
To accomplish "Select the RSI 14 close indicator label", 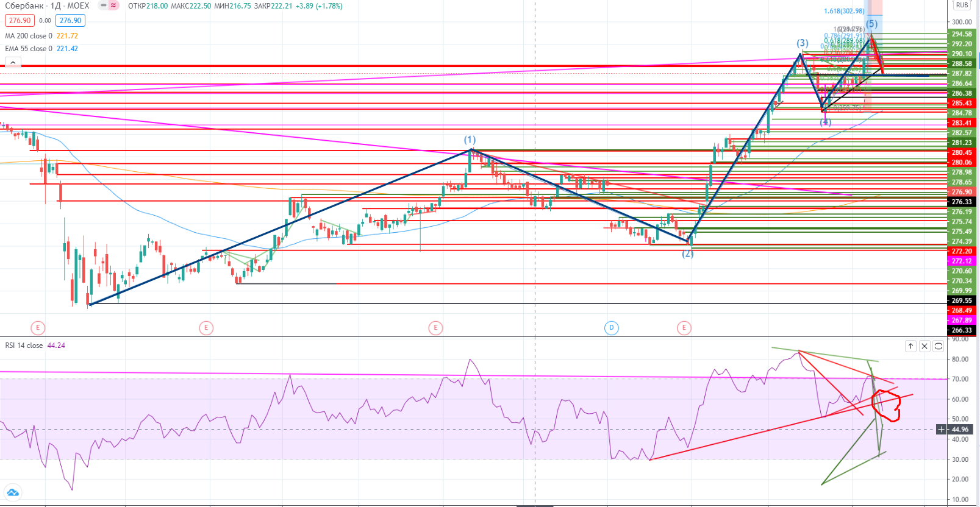I will (x=24, y=346).
